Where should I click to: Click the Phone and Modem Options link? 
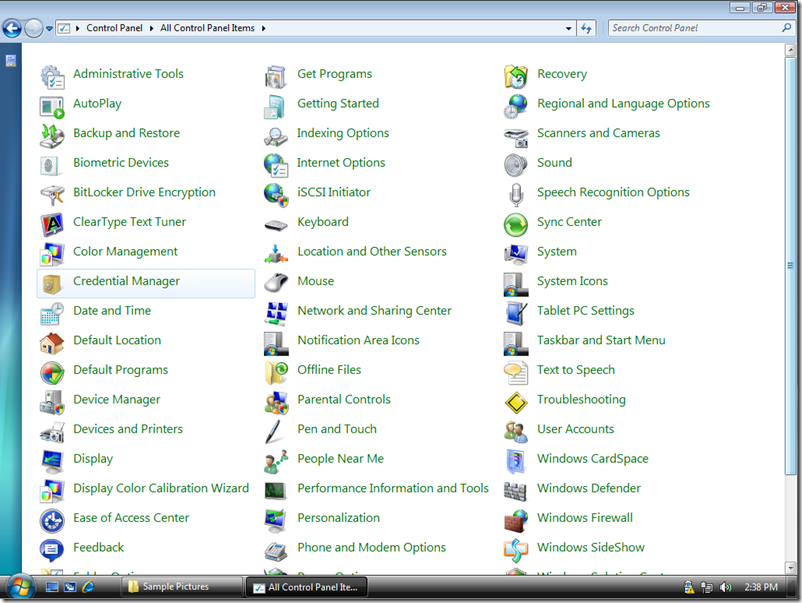pyautogui.click(x=371, y=548)
